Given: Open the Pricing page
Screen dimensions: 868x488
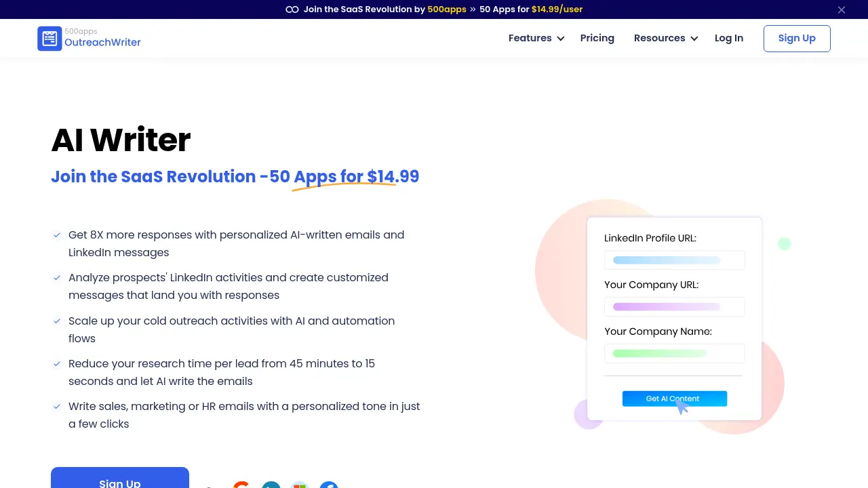Looking at the screenshot, I should point(597,38).
